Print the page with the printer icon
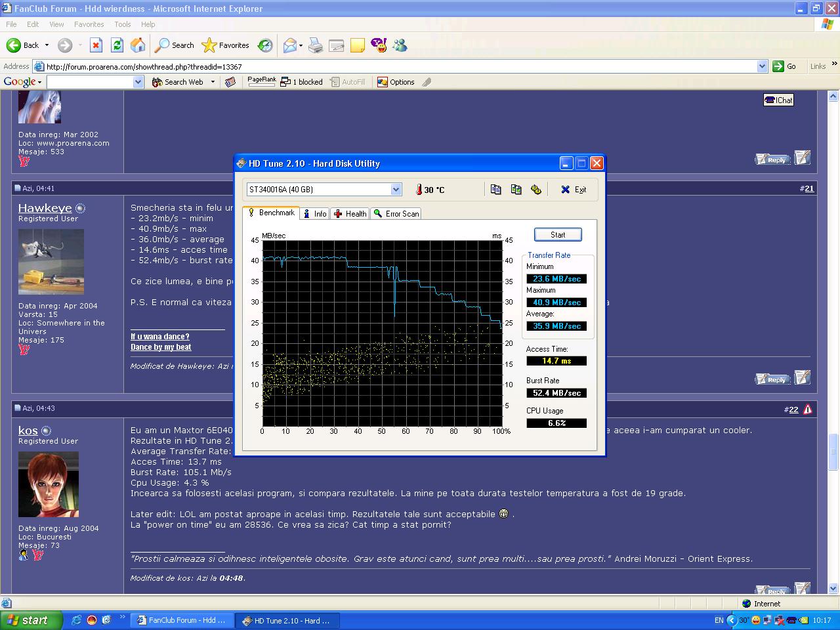Image resolution: width=840 pixels, height=630 pixels. tap(316, 45)
